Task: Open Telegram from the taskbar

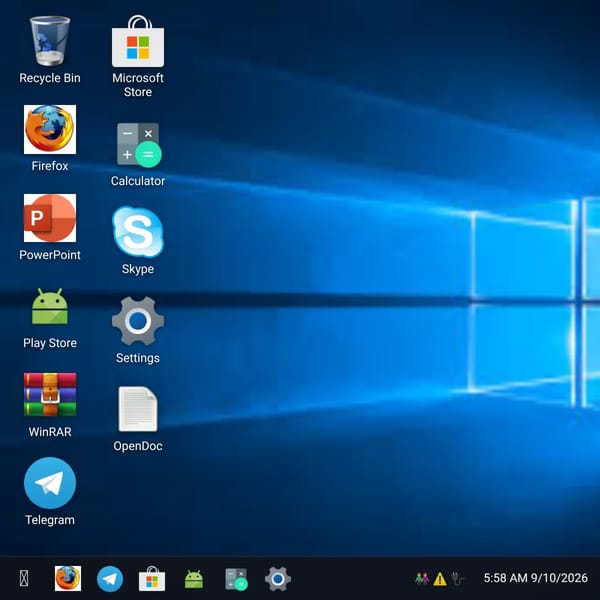Action: tap(110, 579)
